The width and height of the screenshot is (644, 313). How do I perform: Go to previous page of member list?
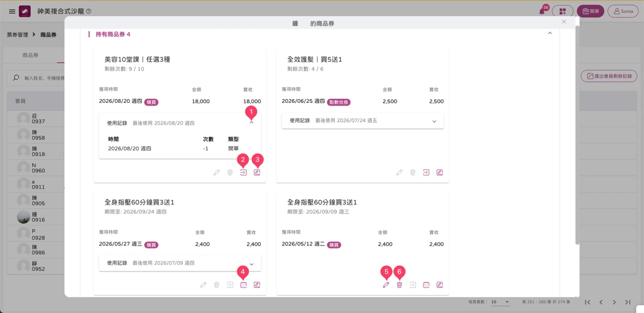coord(601,302)
